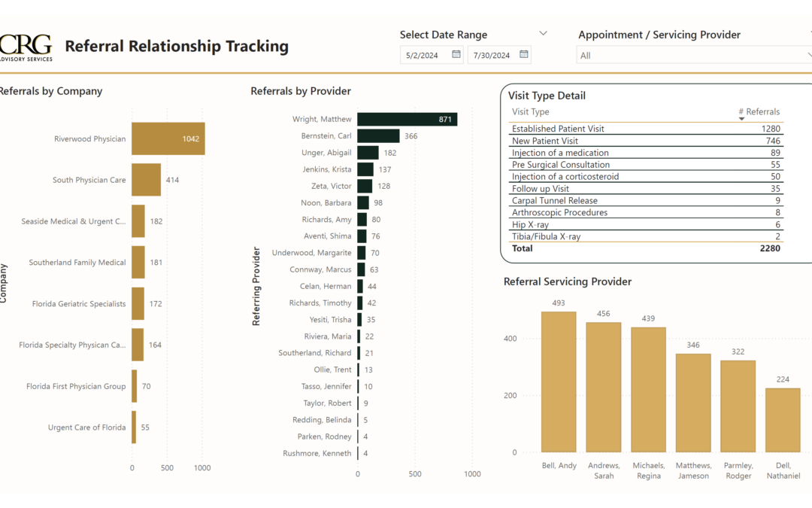Click the Michaels, Regina column in servicing chart
The image size is (812, 508).
click(648, 389)
